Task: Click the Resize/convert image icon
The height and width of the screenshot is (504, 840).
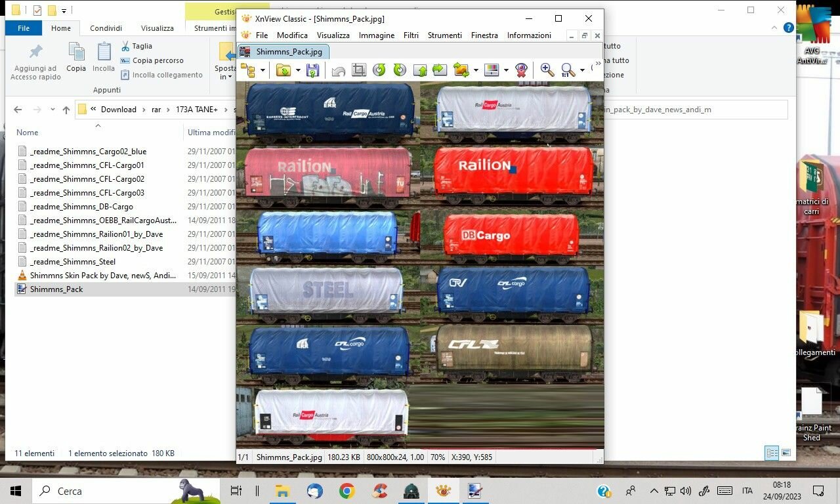Action: tap(461, 70)
